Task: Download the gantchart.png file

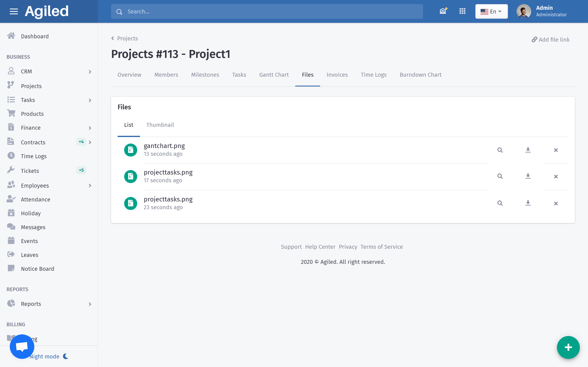Action: pos(528,150)
